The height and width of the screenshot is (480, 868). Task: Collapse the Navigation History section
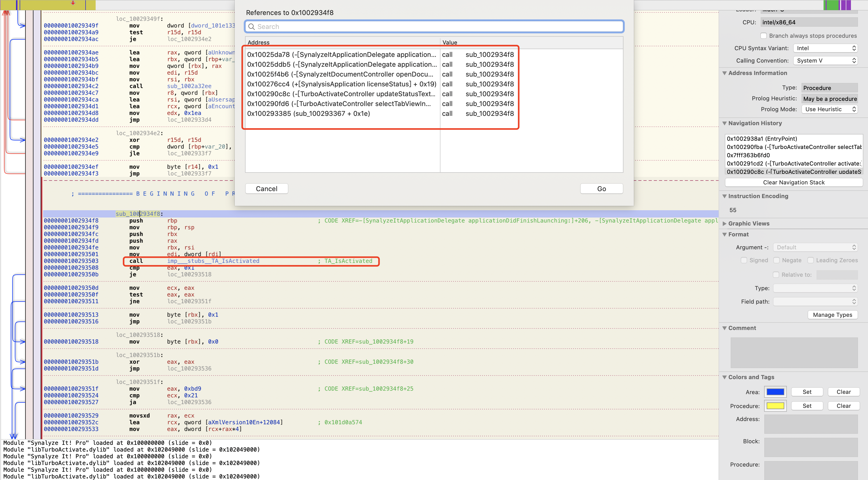725,123
